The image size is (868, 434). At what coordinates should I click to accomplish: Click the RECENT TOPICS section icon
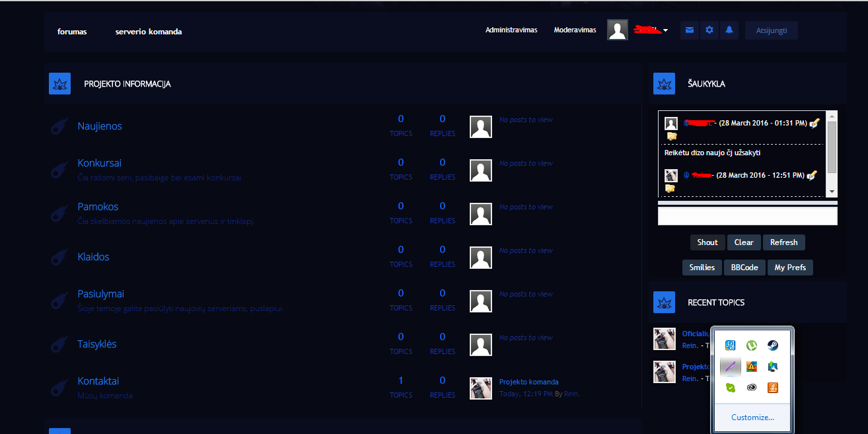(664, 302)
